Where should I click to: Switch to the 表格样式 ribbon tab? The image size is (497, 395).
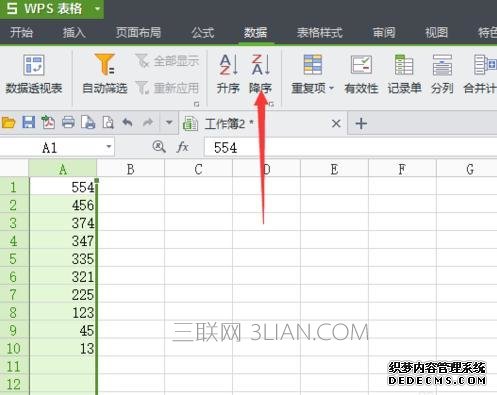[320, 33]
